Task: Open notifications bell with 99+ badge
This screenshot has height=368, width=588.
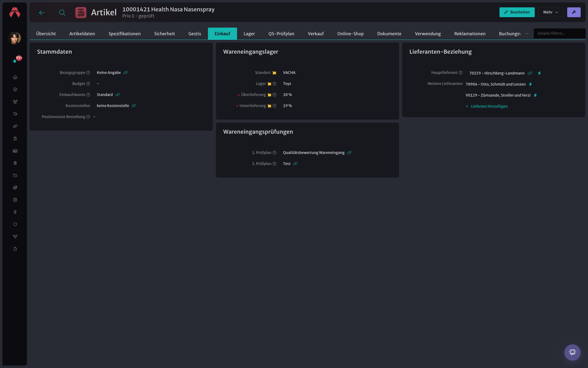Action: [15, 61]
